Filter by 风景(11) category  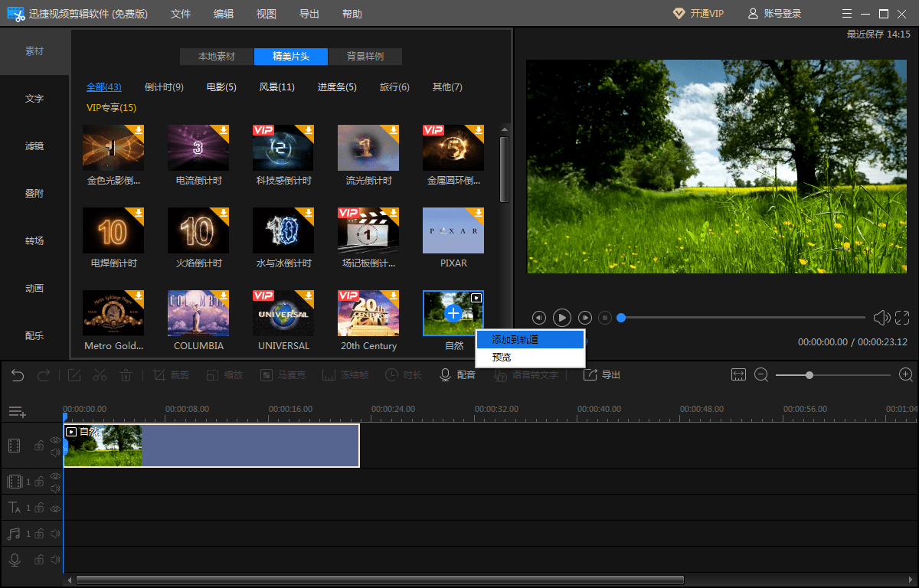pyautogui.click(x=276, y=87)
